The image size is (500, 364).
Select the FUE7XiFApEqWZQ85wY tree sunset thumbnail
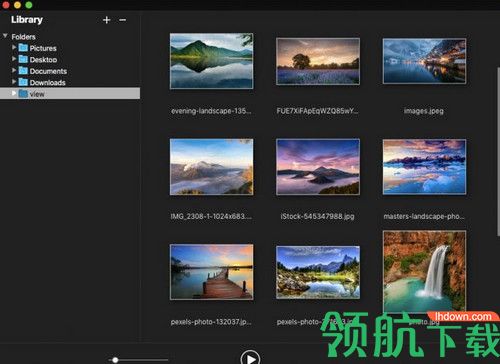[318, 61]
